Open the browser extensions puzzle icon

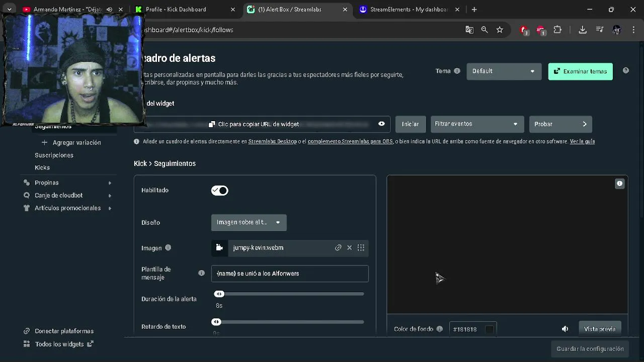click(x=557, y=30)
